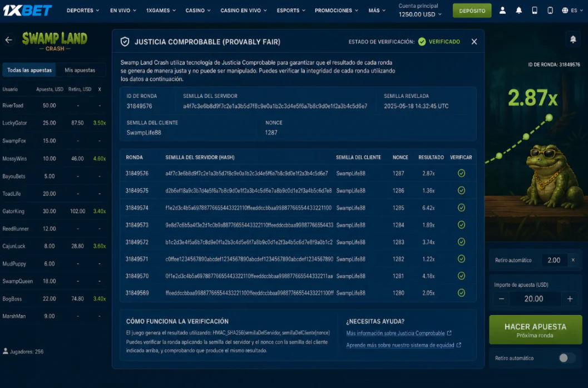The image size is (588, 388).
Task: Verify round 31849574 check icon
Action: (x=461, y=208)
